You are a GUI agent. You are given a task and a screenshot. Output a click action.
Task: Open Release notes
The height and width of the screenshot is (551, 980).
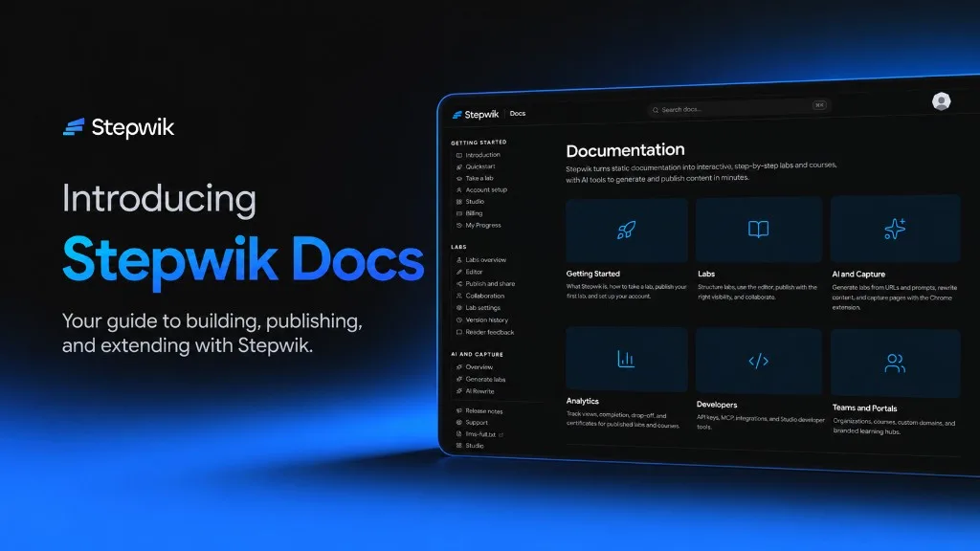pos(483,411)
